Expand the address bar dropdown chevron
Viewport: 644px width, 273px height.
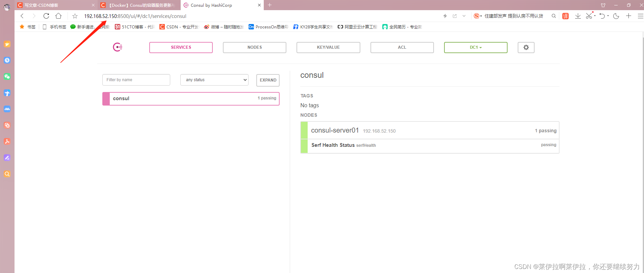[464, 16]
